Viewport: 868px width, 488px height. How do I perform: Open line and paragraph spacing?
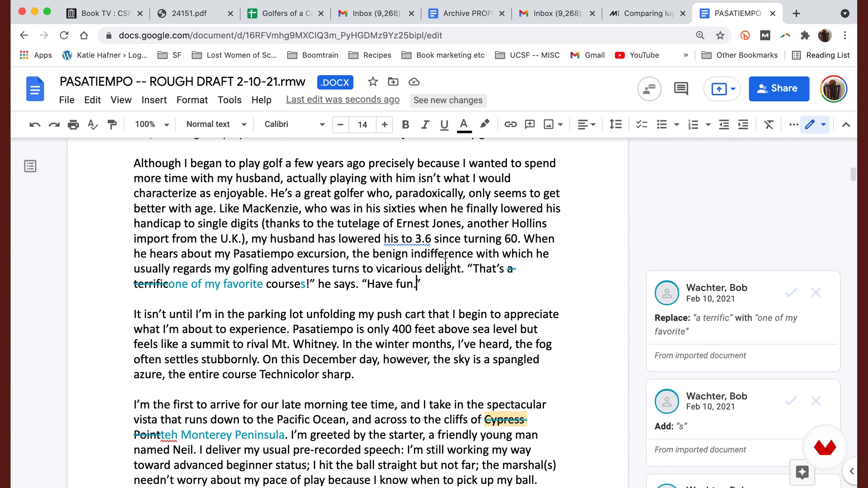point(615,125)
